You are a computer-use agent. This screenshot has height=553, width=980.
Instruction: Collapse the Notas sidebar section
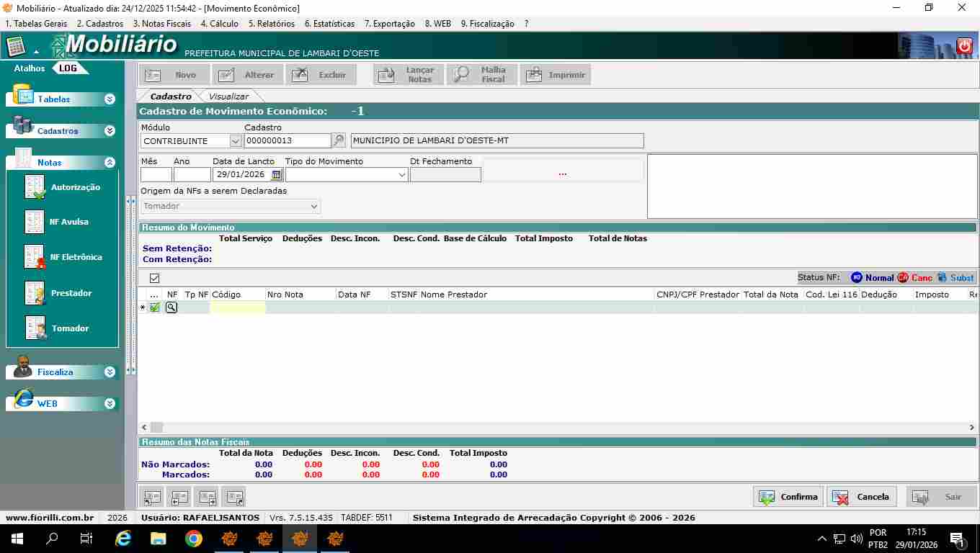(110, 163)
